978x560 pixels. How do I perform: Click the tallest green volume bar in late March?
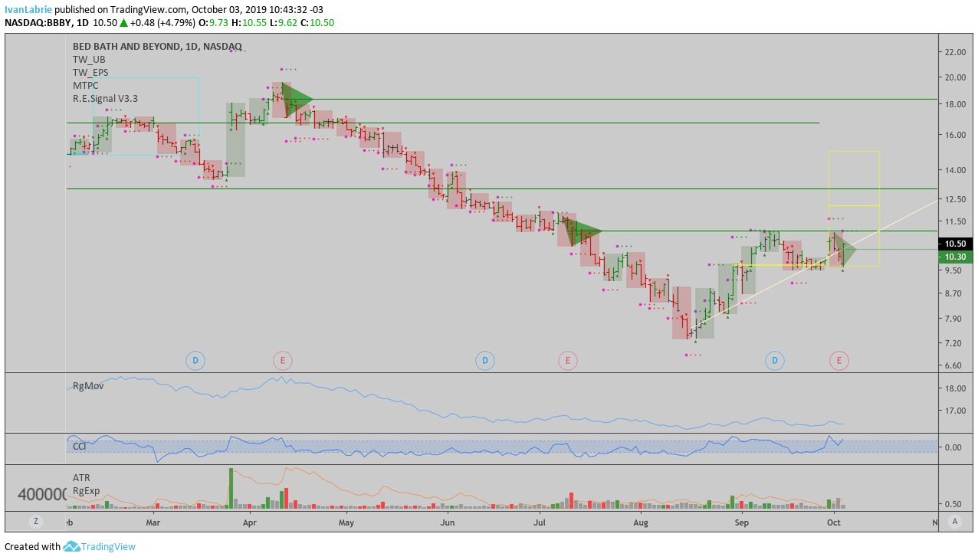tap(230, 488)
